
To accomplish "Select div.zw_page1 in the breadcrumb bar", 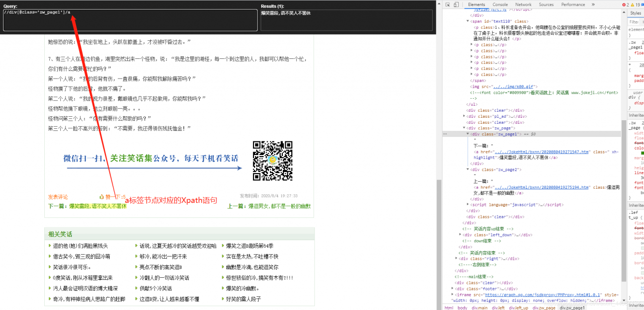I will [x=572, y=307].
